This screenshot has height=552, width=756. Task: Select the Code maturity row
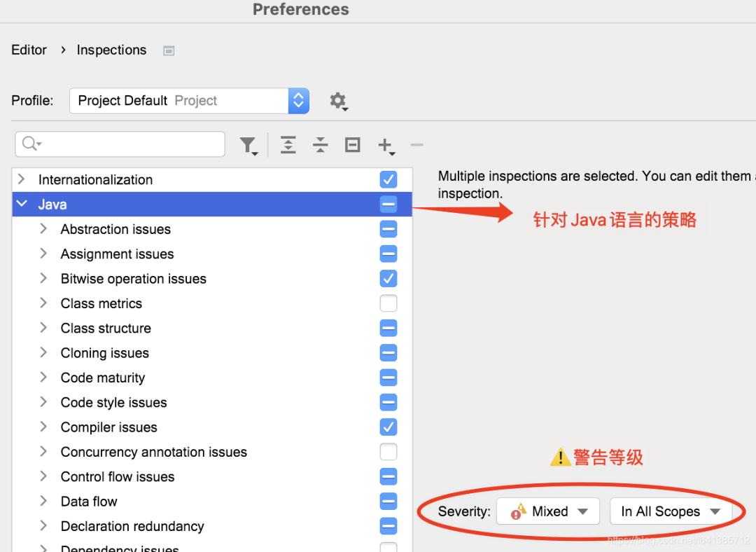[x=212, y=378]
